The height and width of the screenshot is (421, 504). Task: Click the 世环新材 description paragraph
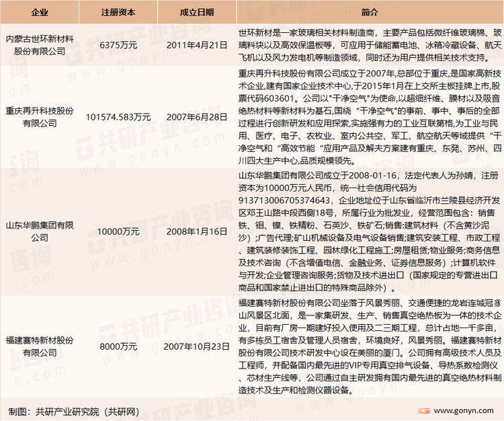[x=370, y=45]
